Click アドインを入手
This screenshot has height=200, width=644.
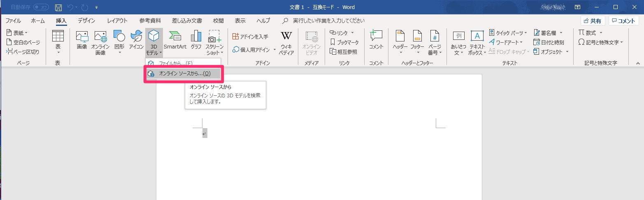(250, 37)
